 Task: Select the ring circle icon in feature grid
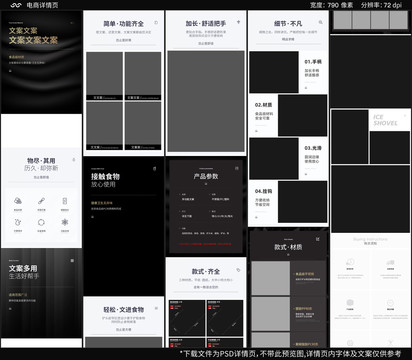click(41, 222)
